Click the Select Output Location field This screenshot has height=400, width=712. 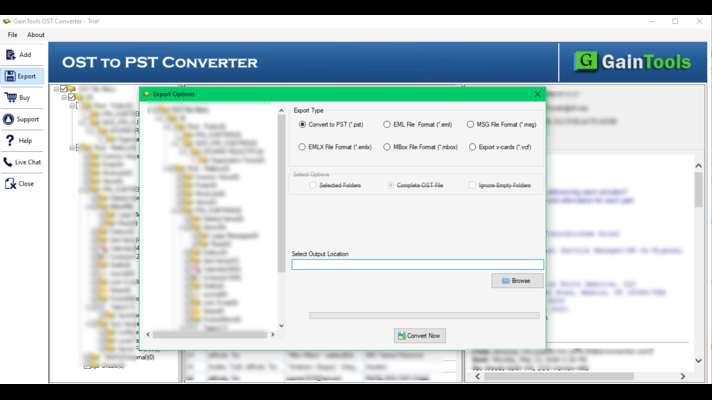pos(417,265)
